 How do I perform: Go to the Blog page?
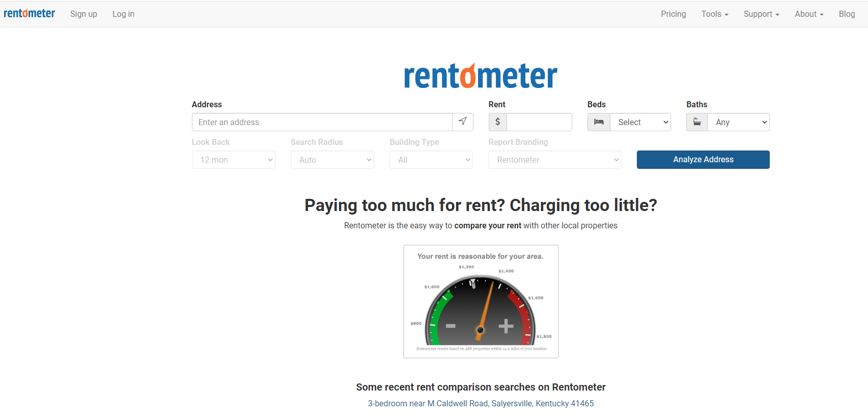click(x=847, y=14)
